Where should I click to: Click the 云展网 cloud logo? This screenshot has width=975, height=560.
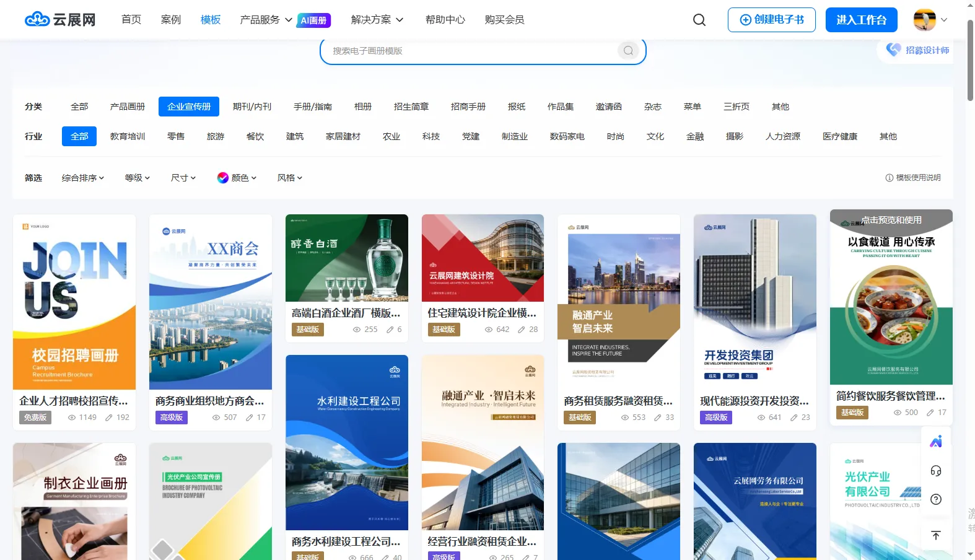(x=60, y=20)
